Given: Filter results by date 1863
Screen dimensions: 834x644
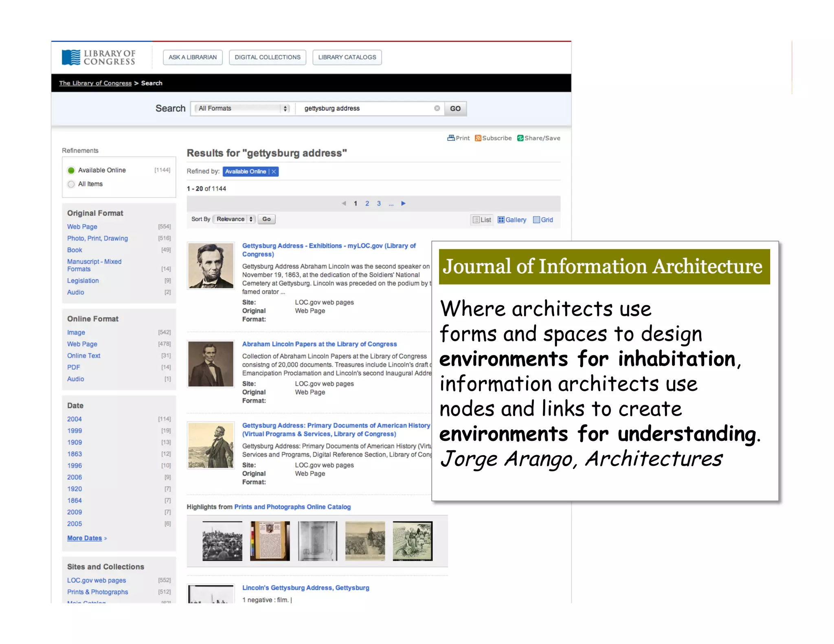Looking at the screenshot, I should coord(74,454).
